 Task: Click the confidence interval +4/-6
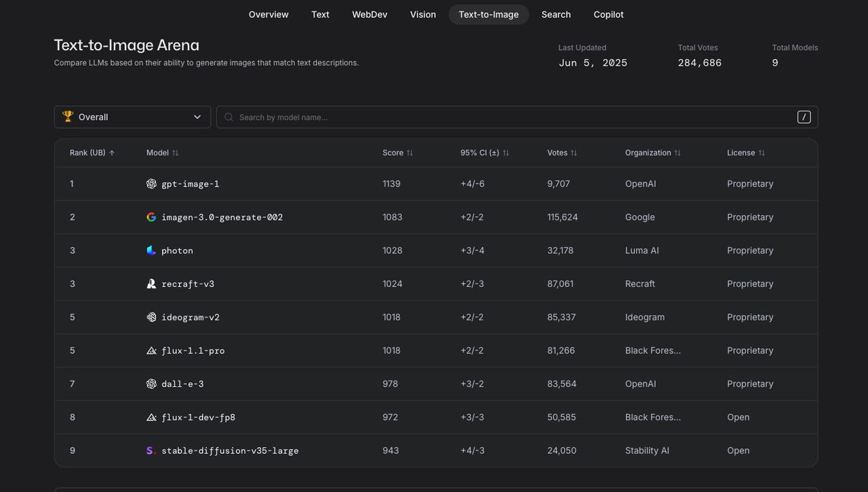pyautogui.click(x=473, y=184)
